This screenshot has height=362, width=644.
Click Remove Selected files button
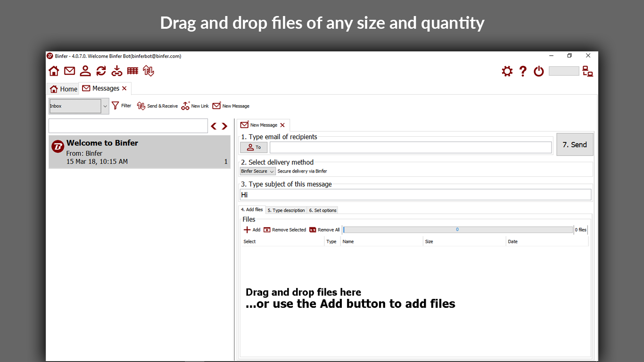[285, 230]
